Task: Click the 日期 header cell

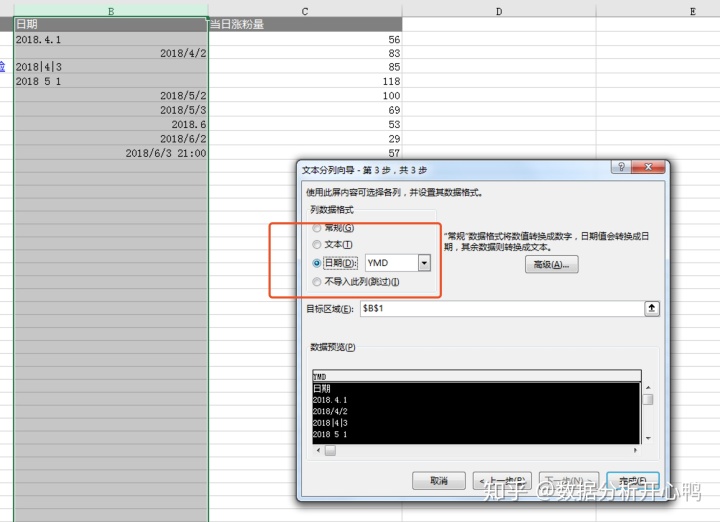Action: 111,24
